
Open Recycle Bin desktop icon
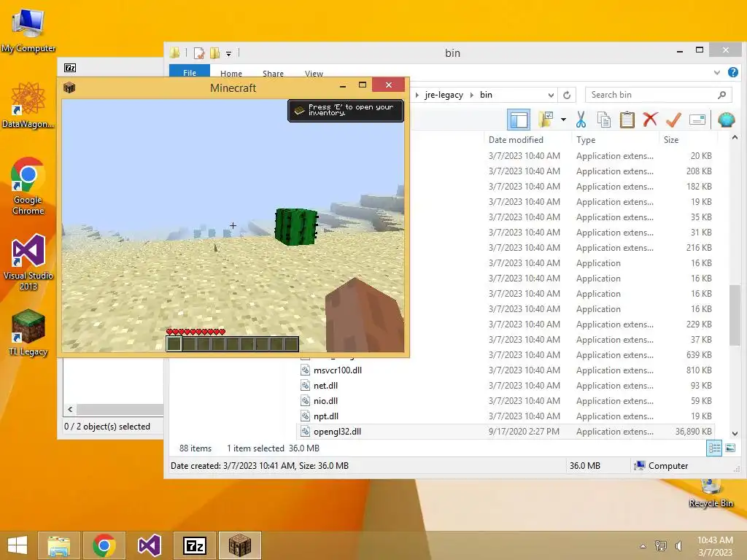coord(711,494)
